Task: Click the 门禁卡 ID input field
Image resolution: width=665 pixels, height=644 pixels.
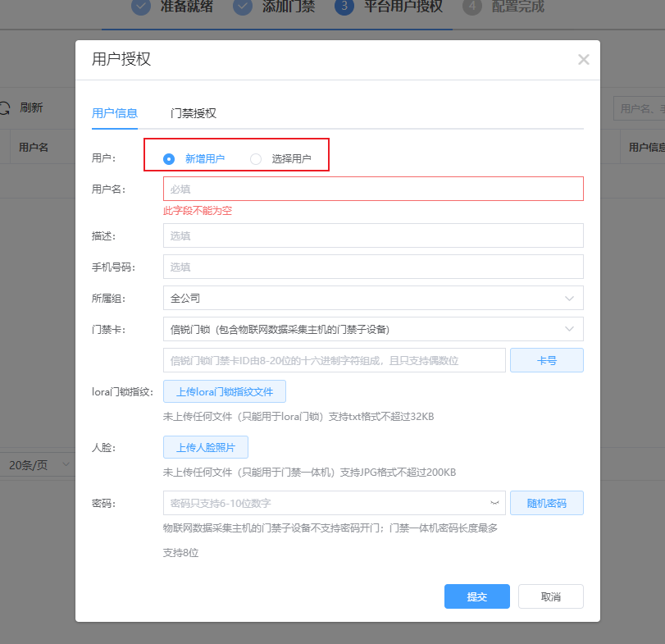Action: [x=335, y=361]
